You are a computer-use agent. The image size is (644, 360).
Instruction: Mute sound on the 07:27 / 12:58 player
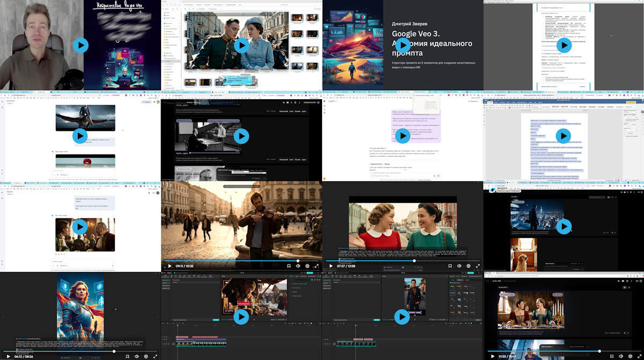pos(459,266)
